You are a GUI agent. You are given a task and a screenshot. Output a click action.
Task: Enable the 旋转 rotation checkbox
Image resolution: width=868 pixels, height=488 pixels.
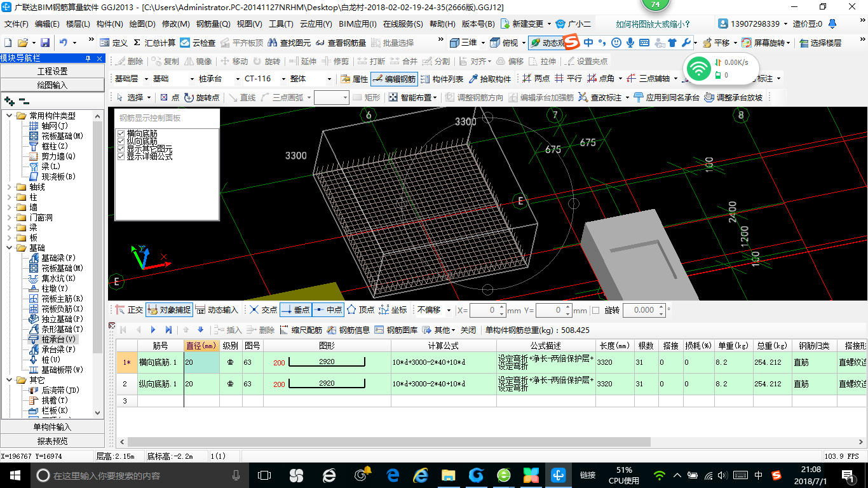tap(595, 310)
